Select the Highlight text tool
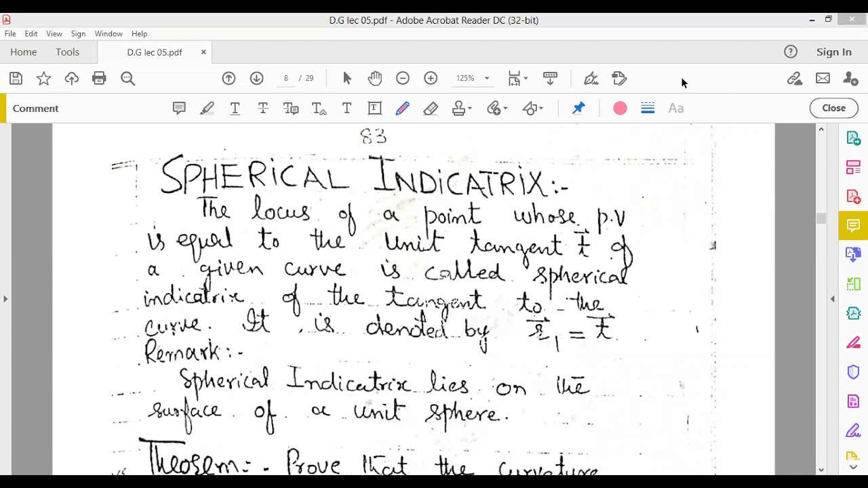Image resolution: width=868 pixels, height=488 pixels. (x=207, y=108)
